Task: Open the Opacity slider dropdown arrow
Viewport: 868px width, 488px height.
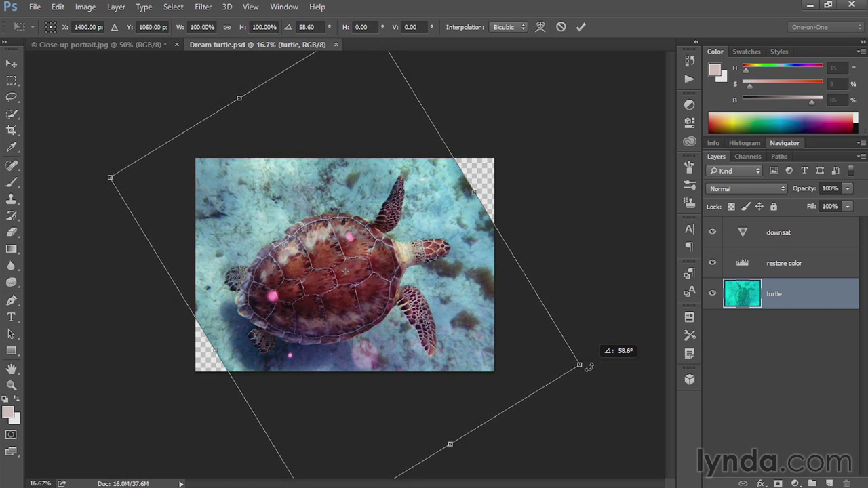Action: pos(848,188)
